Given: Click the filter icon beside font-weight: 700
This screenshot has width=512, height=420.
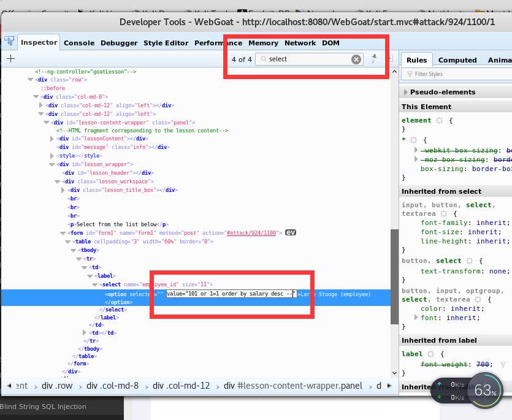Looking at the screenshot, I should [x=503, y=364].
